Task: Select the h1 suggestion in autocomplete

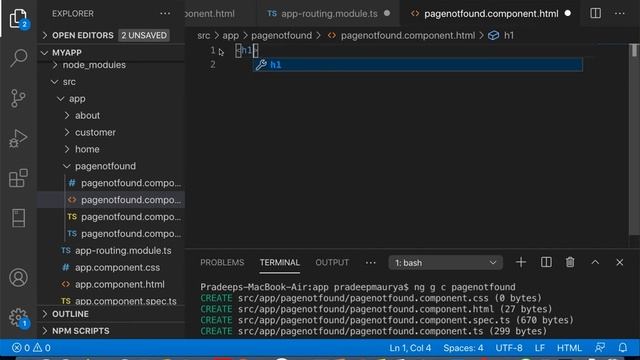Action: point(418,65)
